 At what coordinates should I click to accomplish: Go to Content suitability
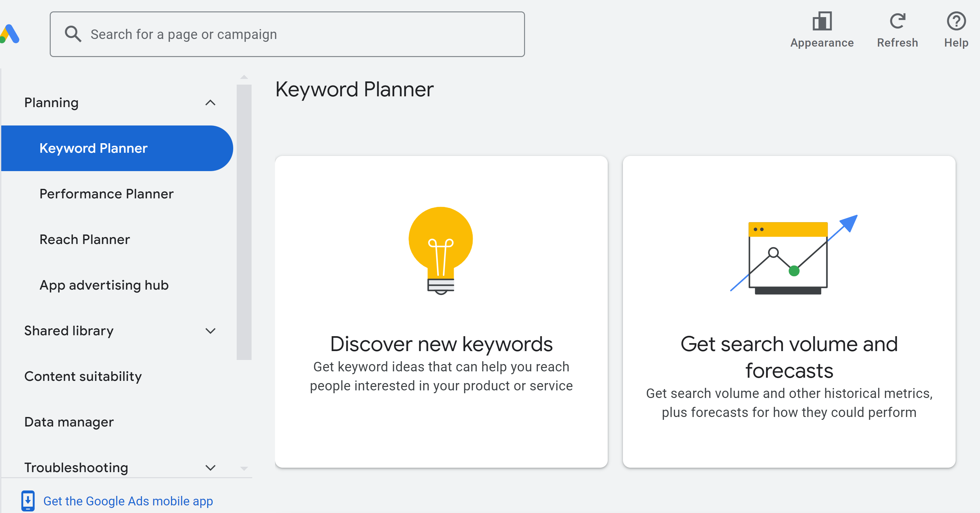click(83, 376)
